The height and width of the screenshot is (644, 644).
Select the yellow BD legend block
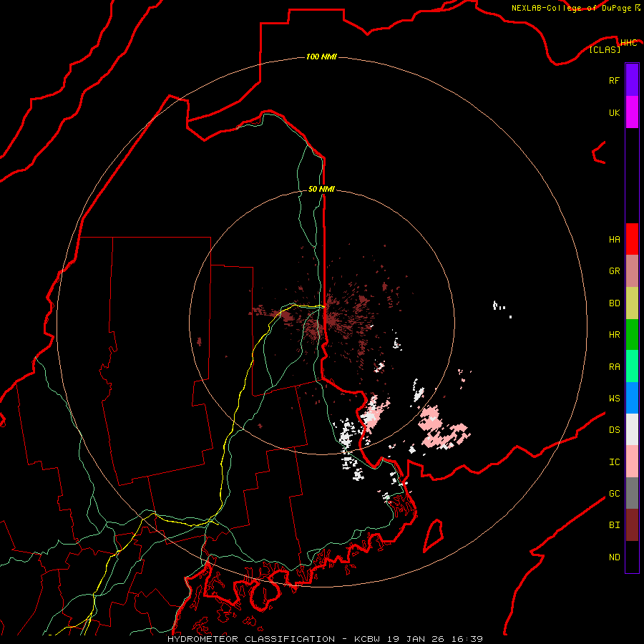[632, 303]
